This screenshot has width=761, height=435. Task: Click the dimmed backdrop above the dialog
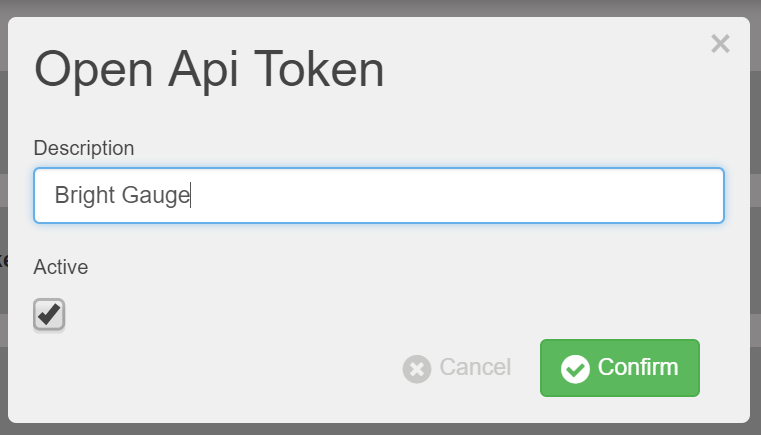point(380,7)
